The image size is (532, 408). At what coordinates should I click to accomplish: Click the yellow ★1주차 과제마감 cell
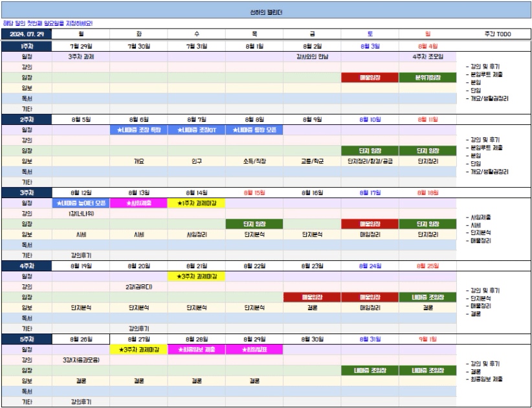click(197, 203)
